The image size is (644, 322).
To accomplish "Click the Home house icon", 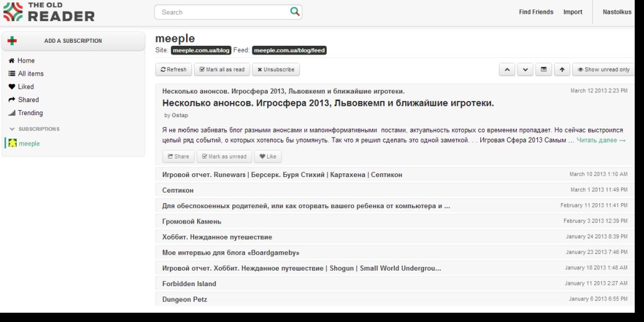I will (12, 60).
